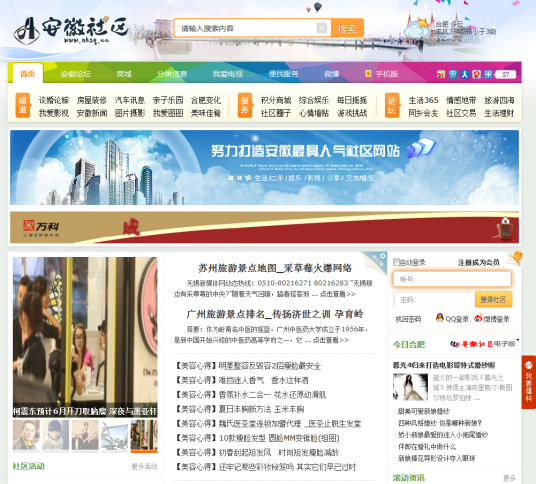Click the 安徽社区 site logo
The width and height of the screenshot is (536, 484).
click(x=71, y=30)
